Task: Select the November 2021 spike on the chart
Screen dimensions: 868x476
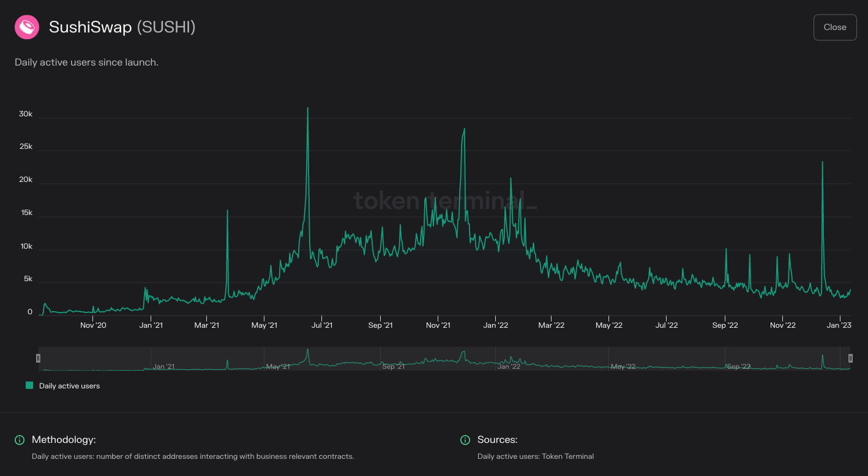Action: pos(464,130)
